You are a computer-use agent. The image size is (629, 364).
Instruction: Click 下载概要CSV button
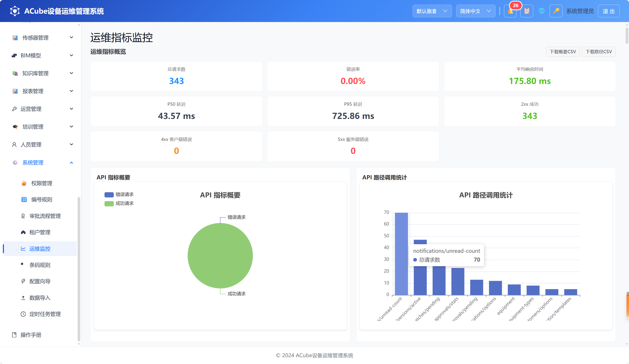563,52
